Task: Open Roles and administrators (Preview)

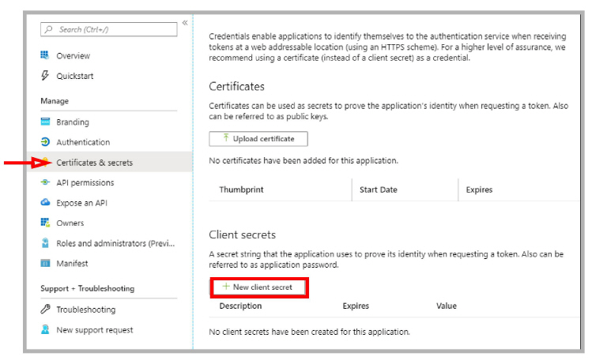Action: click(115, 243)
